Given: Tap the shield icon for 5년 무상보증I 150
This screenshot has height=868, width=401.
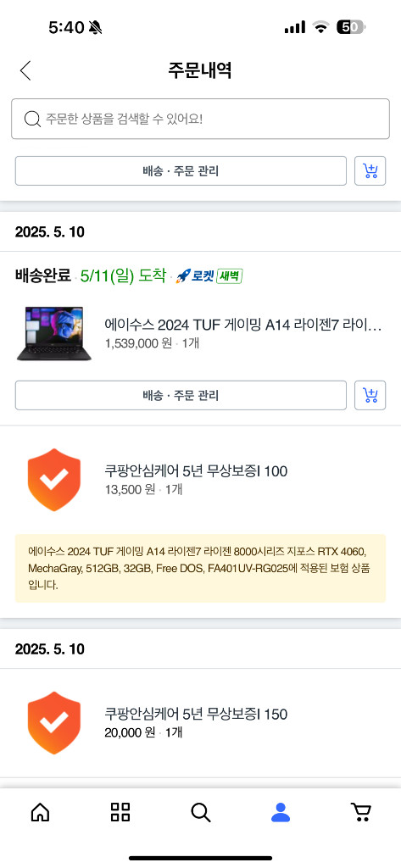Looking at the screenshot, I should coord(54,722).
